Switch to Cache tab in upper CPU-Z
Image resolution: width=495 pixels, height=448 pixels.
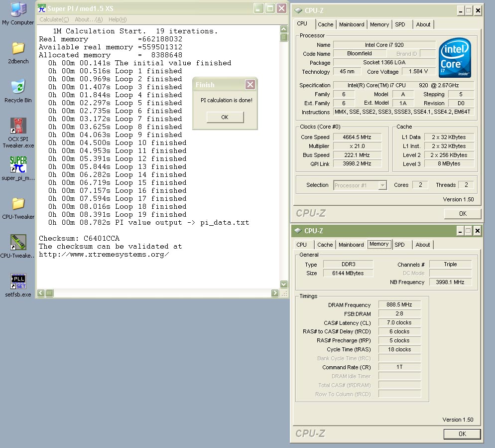(326, 24)
